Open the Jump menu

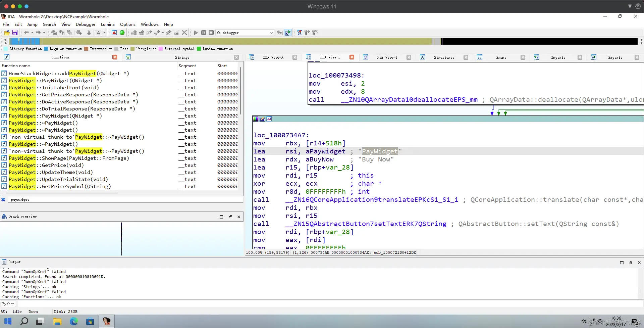tap(32, 24)
